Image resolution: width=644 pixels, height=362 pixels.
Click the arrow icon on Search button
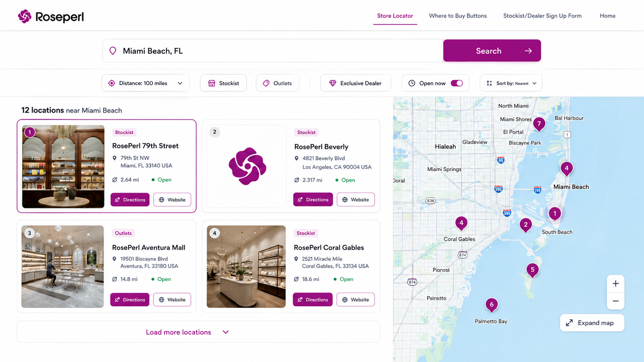[528, 51]
